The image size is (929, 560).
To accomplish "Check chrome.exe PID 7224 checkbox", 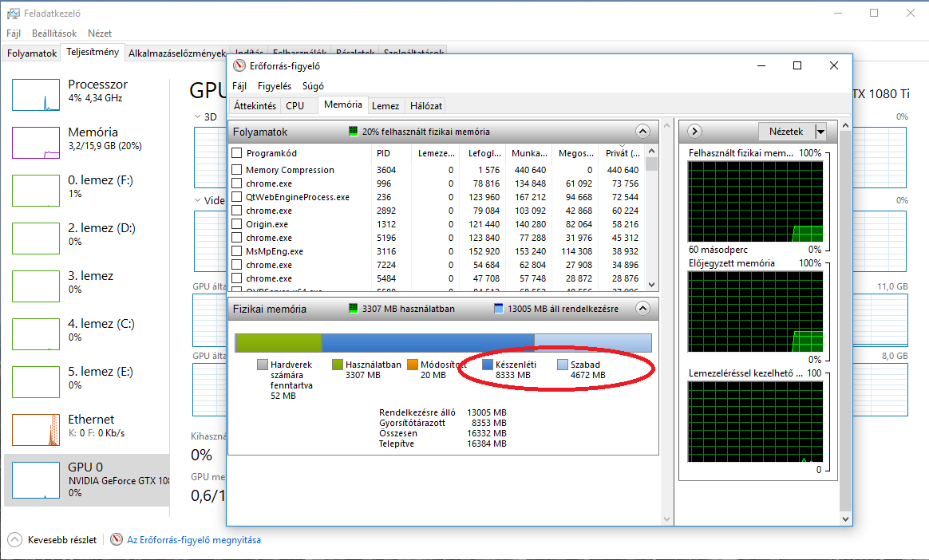I will 237,265.
